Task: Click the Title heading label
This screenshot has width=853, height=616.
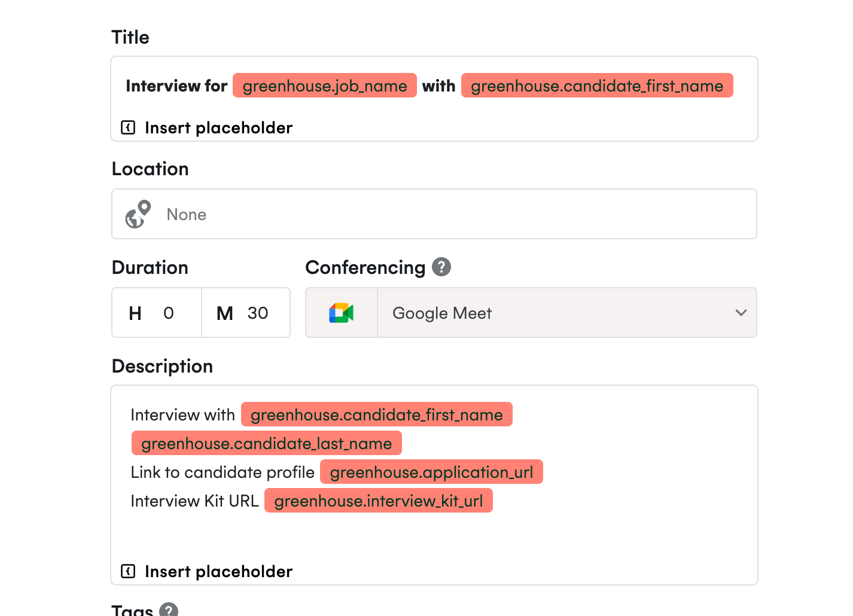Action: tap(130, 37)
